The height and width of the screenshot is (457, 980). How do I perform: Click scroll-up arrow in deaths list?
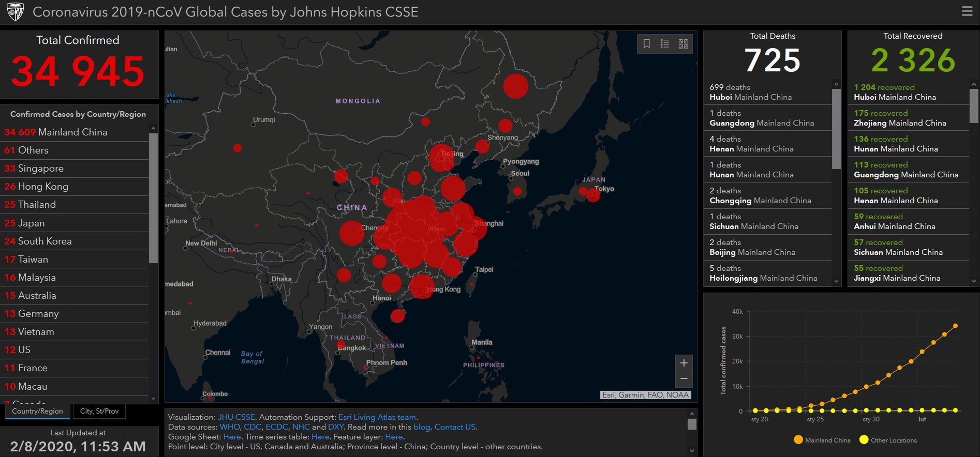[836, 84]
